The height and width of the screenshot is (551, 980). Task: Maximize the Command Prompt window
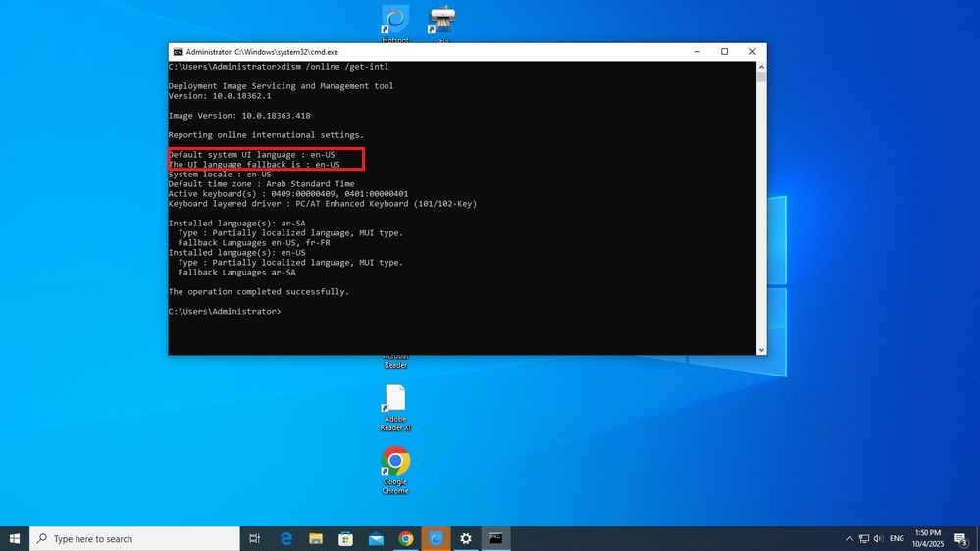pos(724,52)
